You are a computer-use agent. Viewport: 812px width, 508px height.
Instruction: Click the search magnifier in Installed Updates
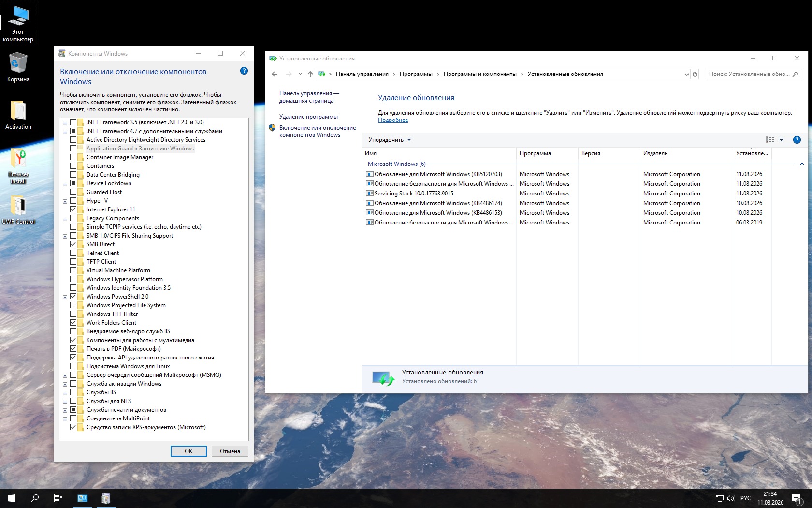tap(796, 74)
